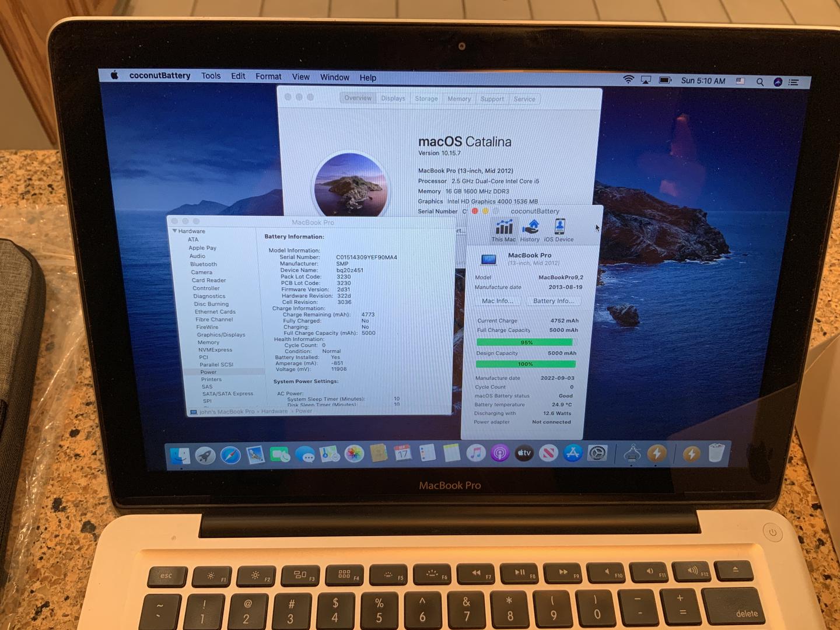Open Reminders from the Dock
840x630 pixels.
(x=428, y=453)
